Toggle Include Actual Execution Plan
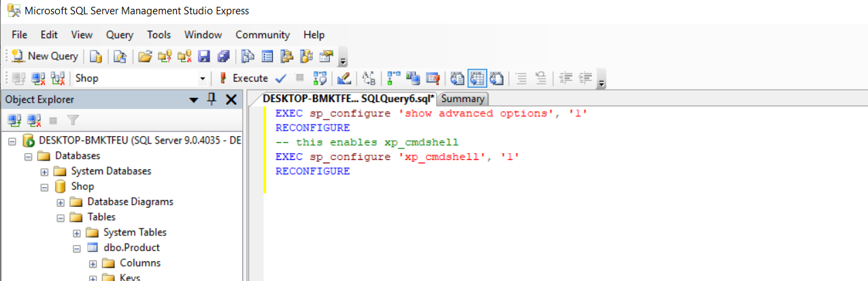The width and height of the screenshot is (868, 281). point(393,78)
